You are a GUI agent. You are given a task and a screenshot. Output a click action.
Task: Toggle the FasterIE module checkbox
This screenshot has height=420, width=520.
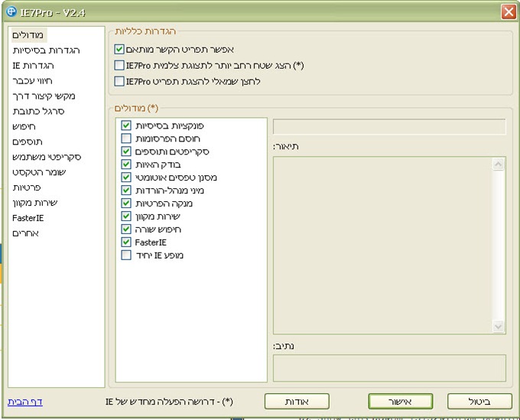(127, 242)
